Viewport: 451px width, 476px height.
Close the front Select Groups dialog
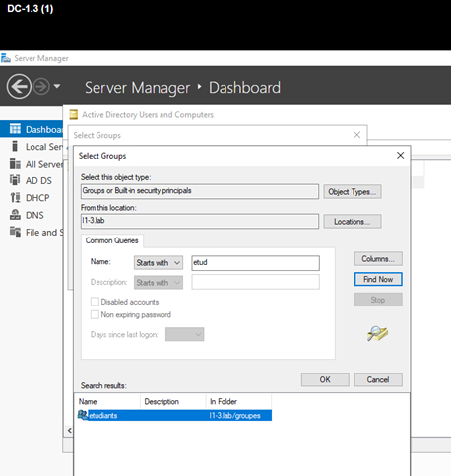[400, 156]
